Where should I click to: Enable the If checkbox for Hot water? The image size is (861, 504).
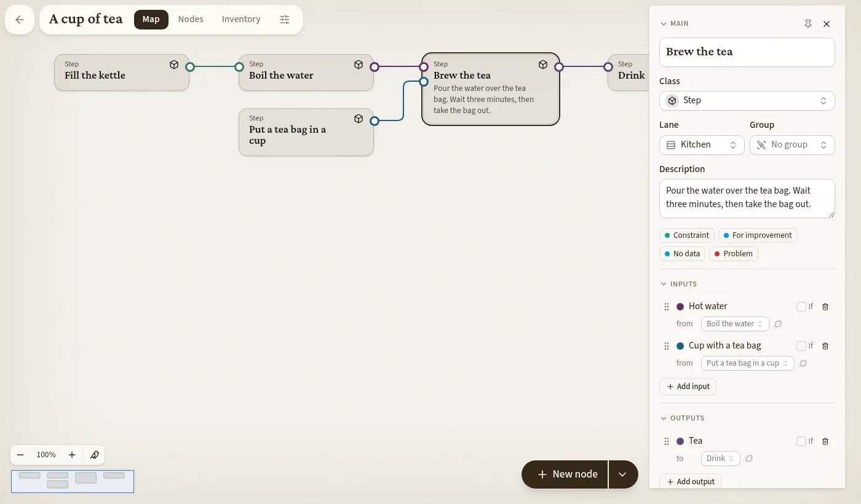coord(801,307)
